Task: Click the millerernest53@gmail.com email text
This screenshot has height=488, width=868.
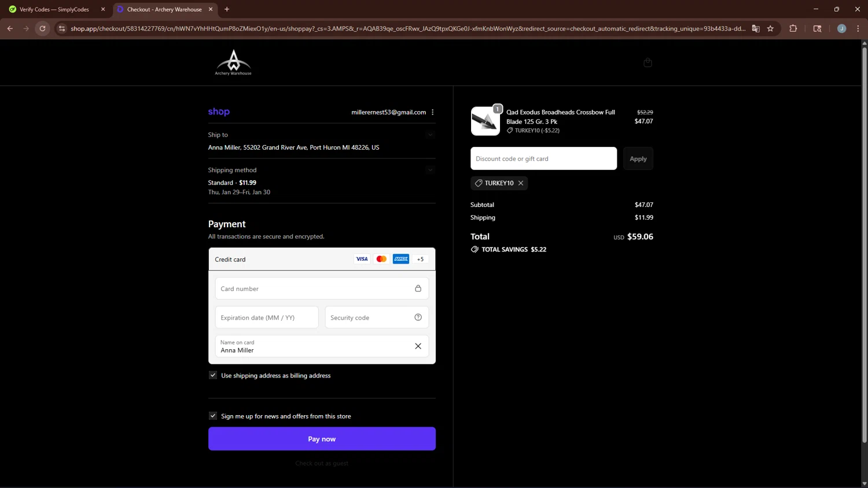Action: 388,112
